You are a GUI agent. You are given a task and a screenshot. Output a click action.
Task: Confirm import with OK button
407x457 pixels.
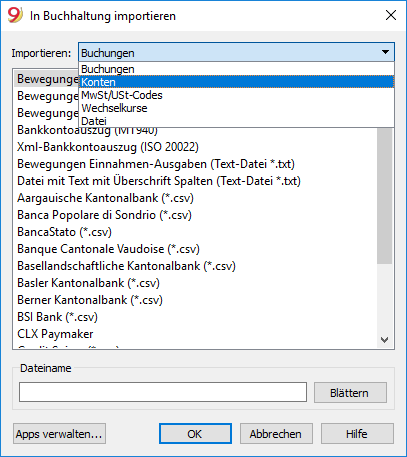pos(195,434)
